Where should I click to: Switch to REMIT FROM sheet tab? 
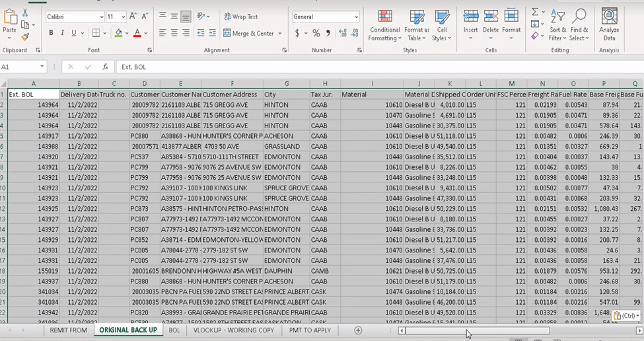click(x=69, y=330)
